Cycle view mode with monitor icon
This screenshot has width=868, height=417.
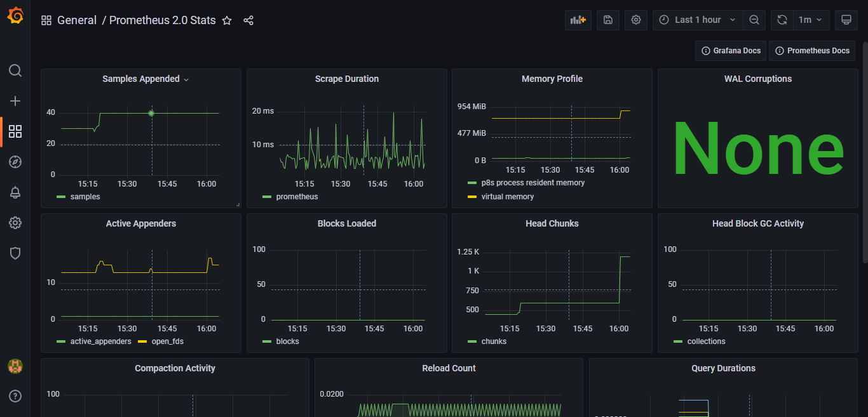846,20
